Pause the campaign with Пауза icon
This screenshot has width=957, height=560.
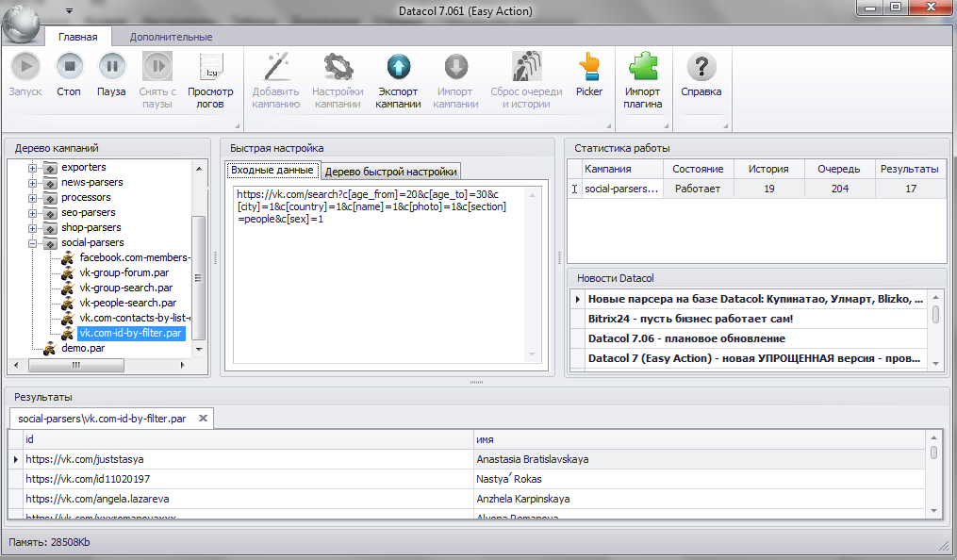[111, 67]
